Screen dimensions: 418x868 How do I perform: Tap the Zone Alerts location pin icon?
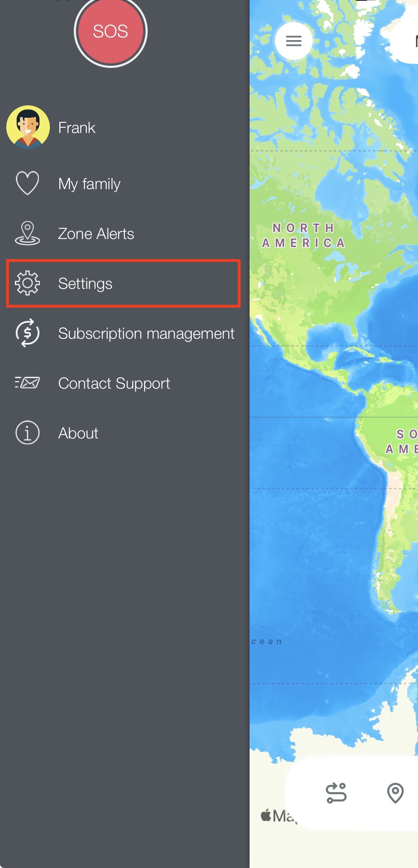[27, 233]
